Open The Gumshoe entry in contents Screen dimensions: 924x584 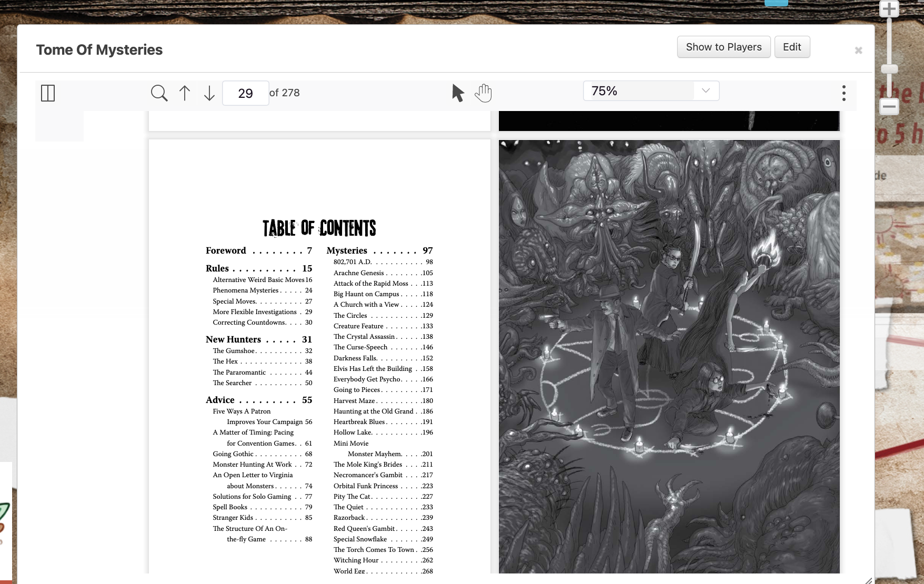pyautogui.click(x=234, y=351)
